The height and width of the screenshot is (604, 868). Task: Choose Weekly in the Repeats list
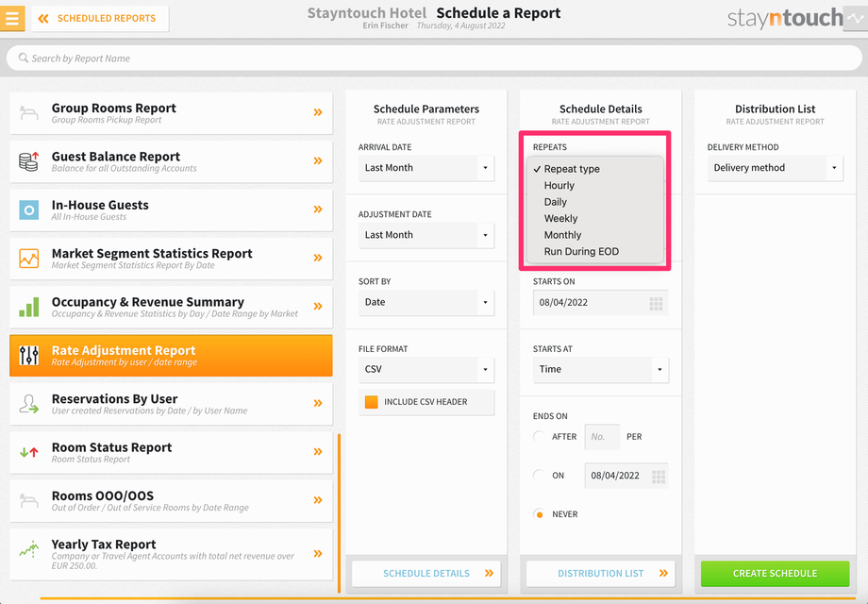[x=595, y=219]
